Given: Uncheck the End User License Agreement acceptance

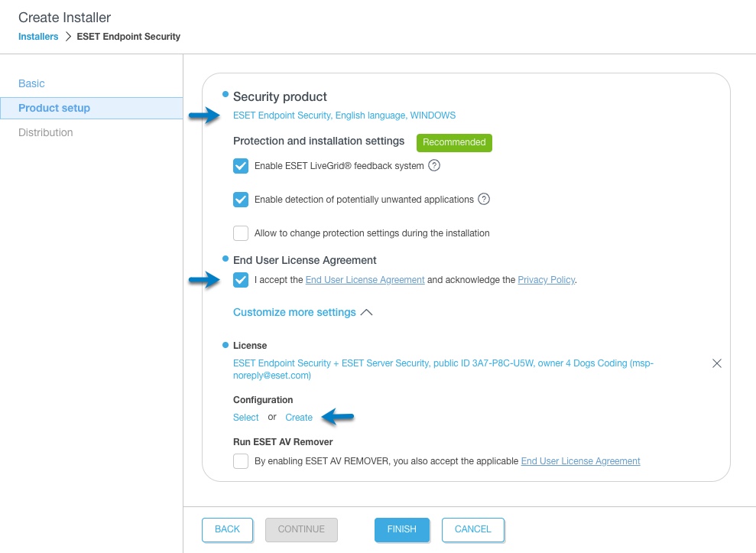Looking at the screenshot, I should pos(241,280).
